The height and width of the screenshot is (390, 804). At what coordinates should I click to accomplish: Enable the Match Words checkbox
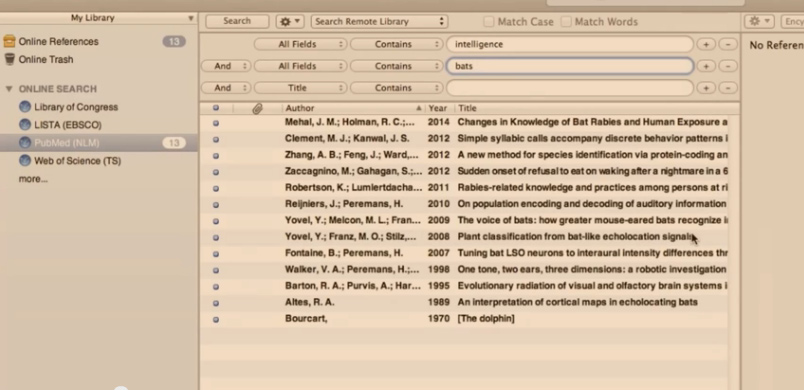tap(566, 22)
